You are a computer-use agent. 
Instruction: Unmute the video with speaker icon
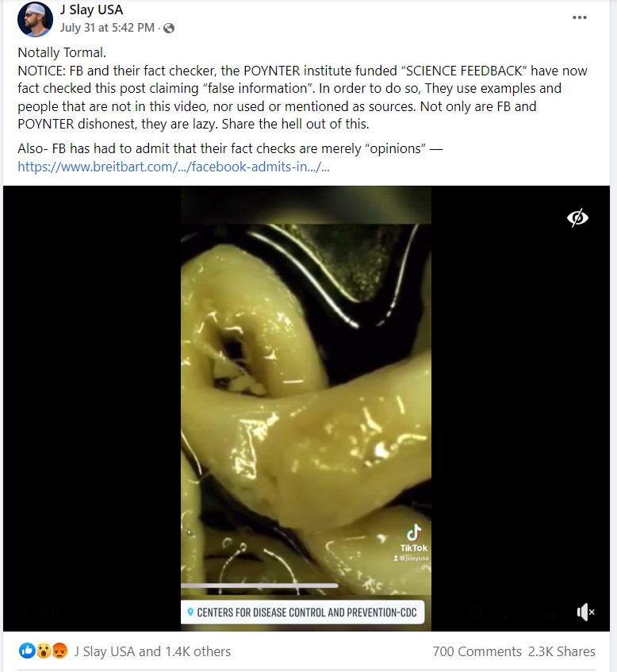[585, 612]
